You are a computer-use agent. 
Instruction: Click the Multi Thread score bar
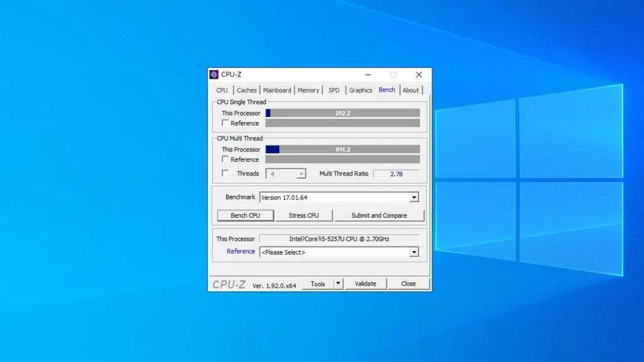tap(343, 149)
